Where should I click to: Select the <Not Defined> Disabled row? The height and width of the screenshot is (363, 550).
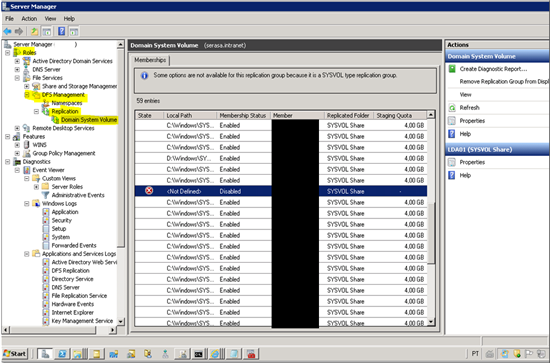[x=281, y=191]
